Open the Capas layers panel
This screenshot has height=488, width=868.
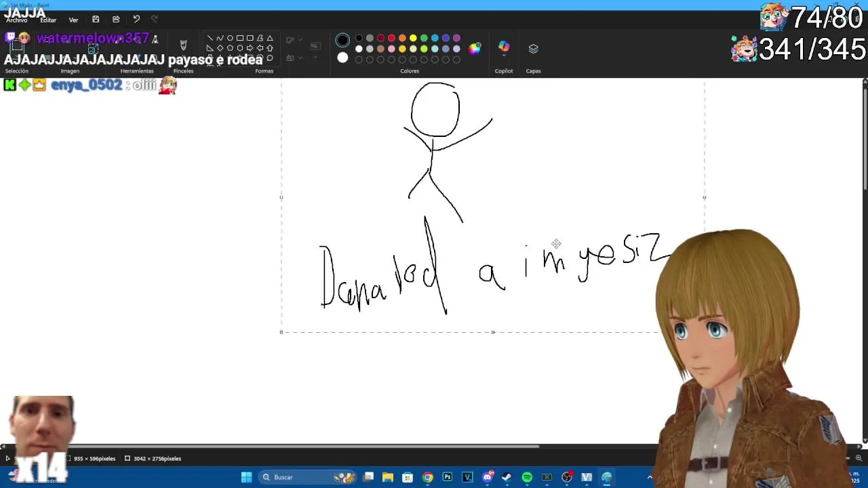[x=534, y=48]
